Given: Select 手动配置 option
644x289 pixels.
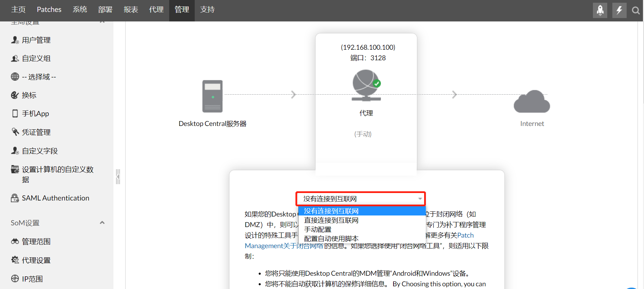Looking at the screenshot, I should tap(362, 229).
